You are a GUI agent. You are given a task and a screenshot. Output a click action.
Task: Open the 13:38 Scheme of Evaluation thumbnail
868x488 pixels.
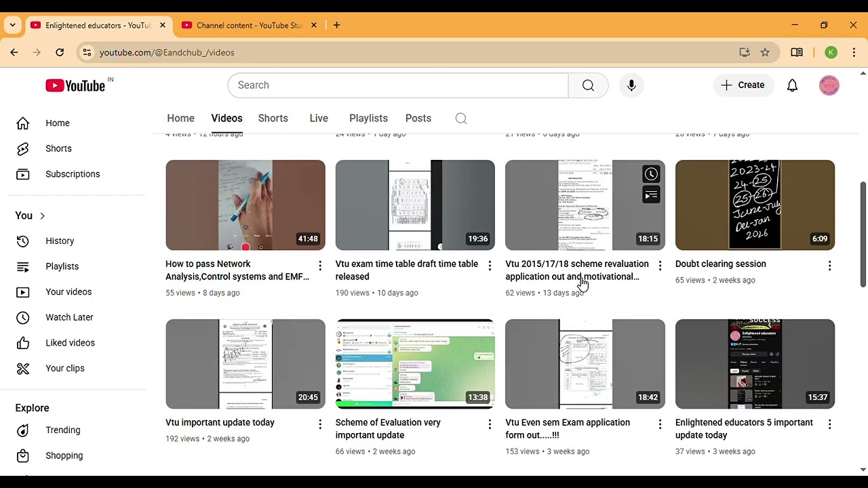tap(415, 364)
